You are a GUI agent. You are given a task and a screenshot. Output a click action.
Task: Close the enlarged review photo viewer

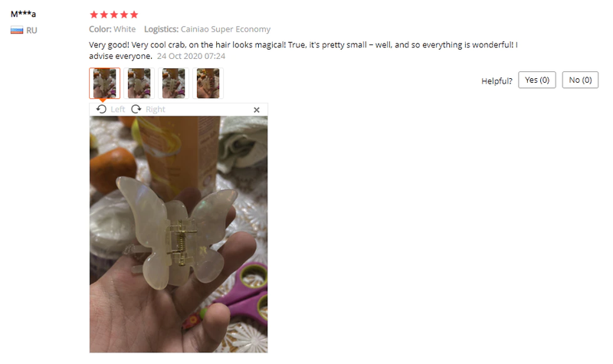coord(257,110)
